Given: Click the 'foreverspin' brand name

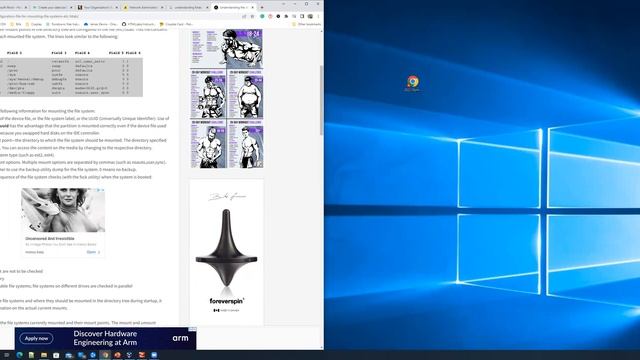Looking at the screenshot, I should coord(227,301).
